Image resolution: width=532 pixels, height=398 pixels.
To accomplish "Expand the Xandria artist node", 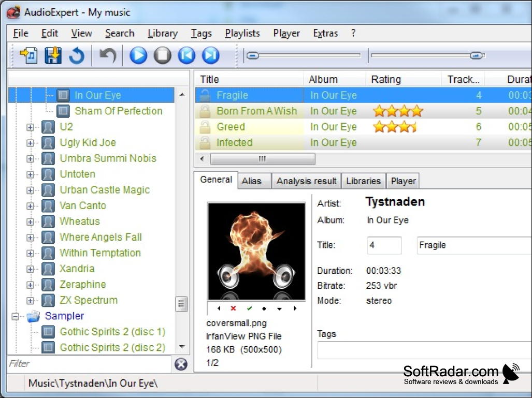I will pos(30,269).
